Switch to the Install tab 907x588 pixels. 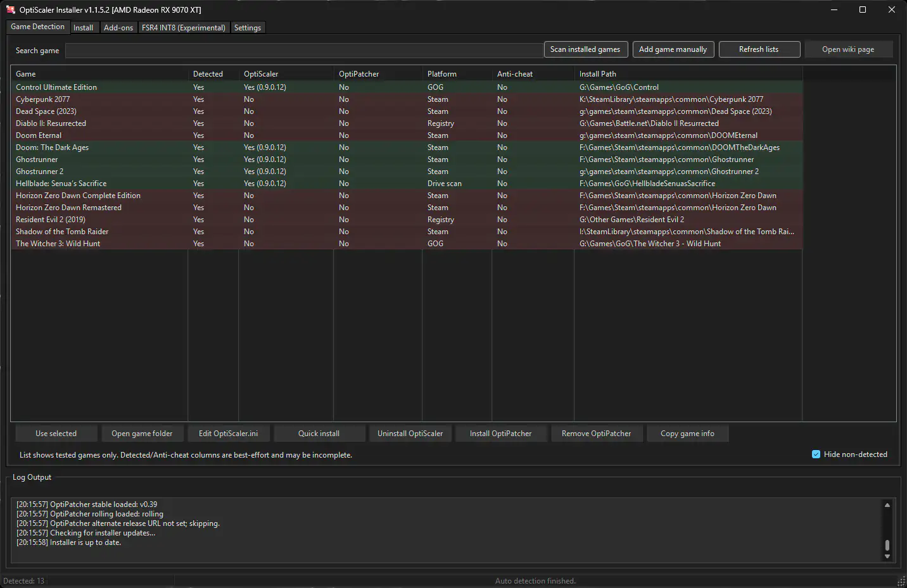[83, 28]
